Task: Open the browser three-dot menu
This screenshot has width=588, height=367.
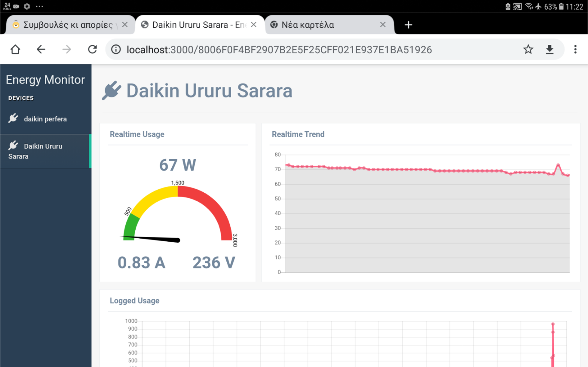Action: tap(575, 49)
